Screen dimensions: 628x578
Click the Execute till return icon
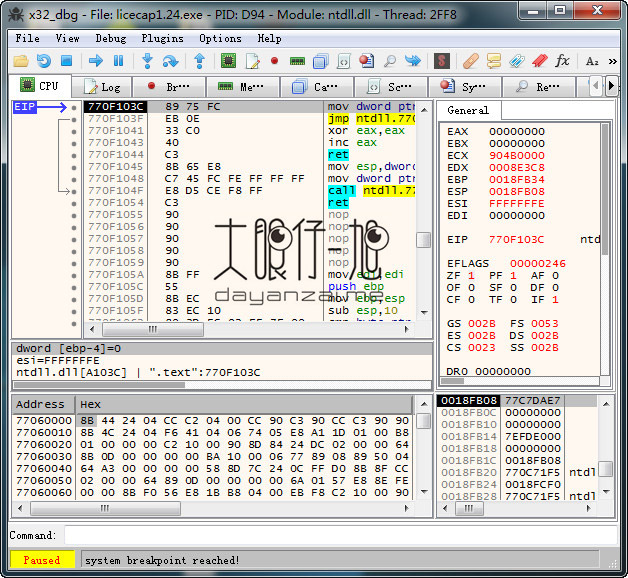tap(199, 61)
